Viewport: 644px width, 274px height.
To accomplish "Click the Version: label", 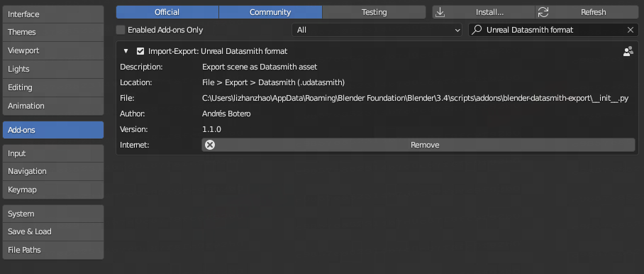I will click(133, 129).
